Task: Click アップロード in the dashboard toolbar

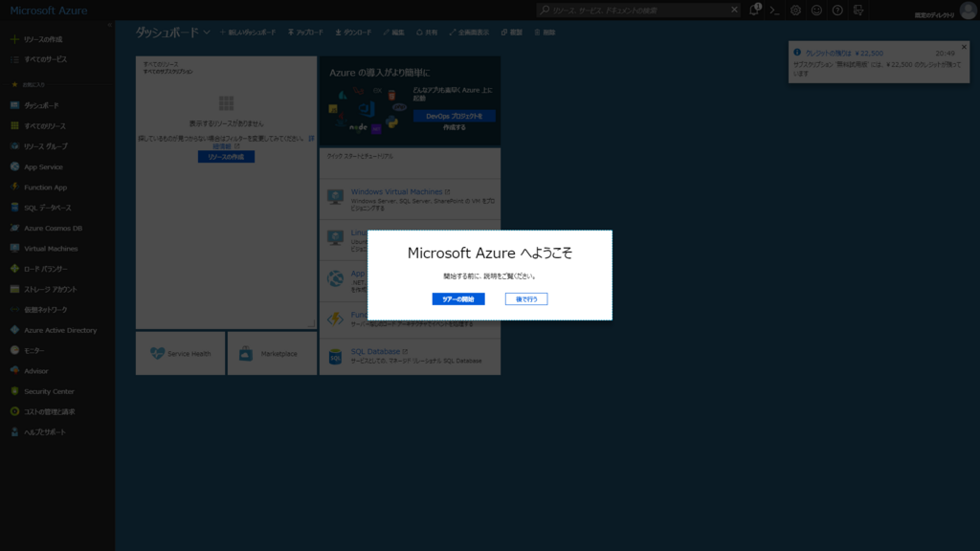Action: coord(305,33)
